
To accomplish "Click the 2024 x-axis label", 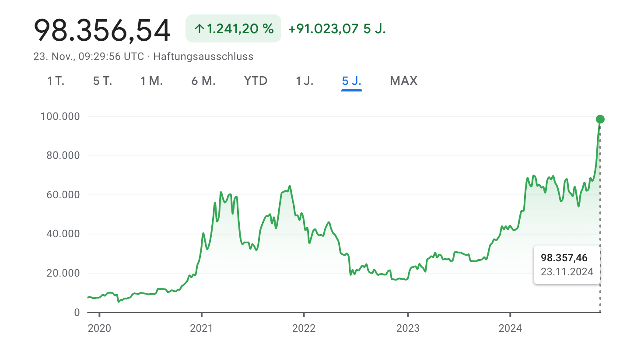I will tap(510, 328).
